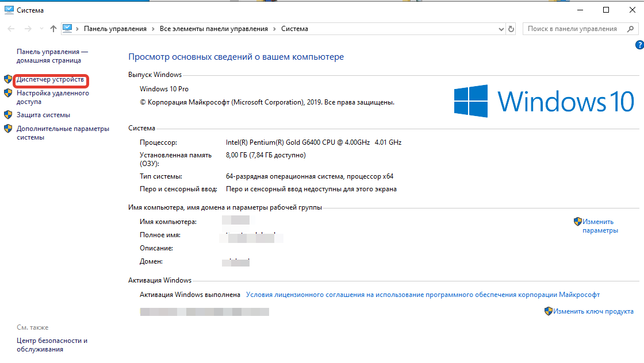Open recent locations dropdown arrow
The height and width of the screenshot is (363, 644).
click(41, 29)
